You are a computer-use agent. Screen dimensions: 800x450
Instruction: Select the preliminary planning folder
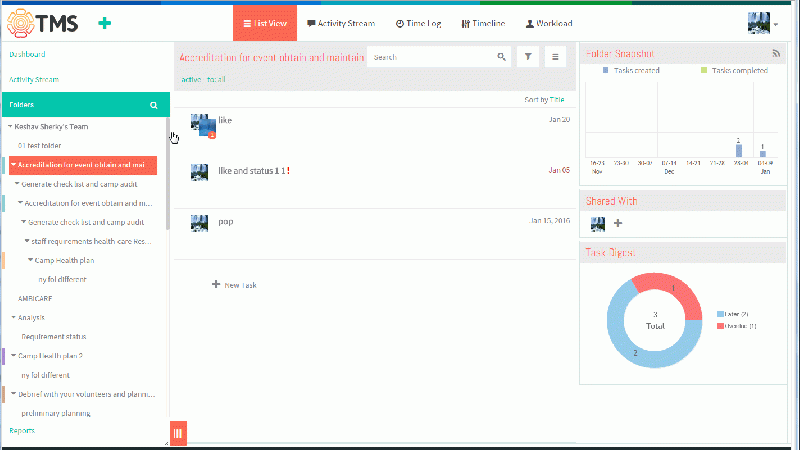click(x=56, y=413)
